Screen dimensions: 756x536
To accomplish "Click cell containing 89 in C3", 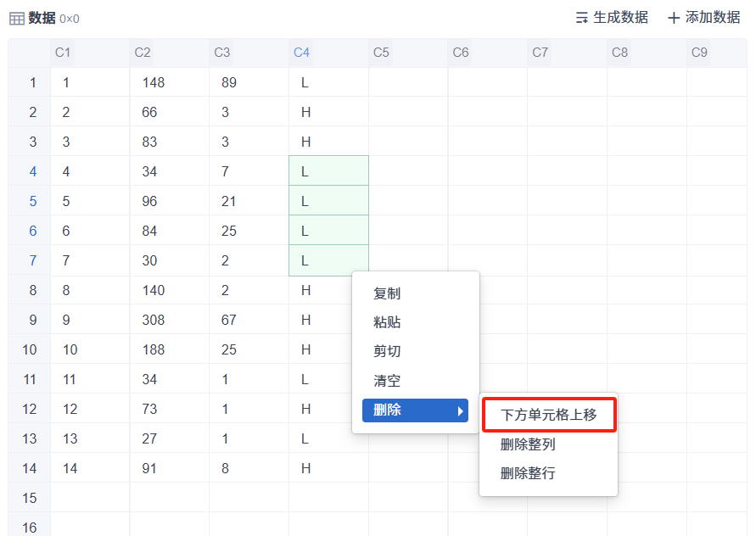I will tap(249, 82).
